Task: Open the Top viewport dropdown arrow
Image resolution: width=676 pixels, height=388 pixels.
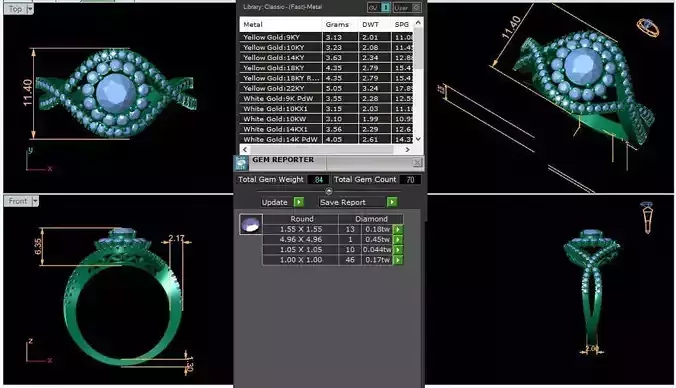Action: pos(30,9)
